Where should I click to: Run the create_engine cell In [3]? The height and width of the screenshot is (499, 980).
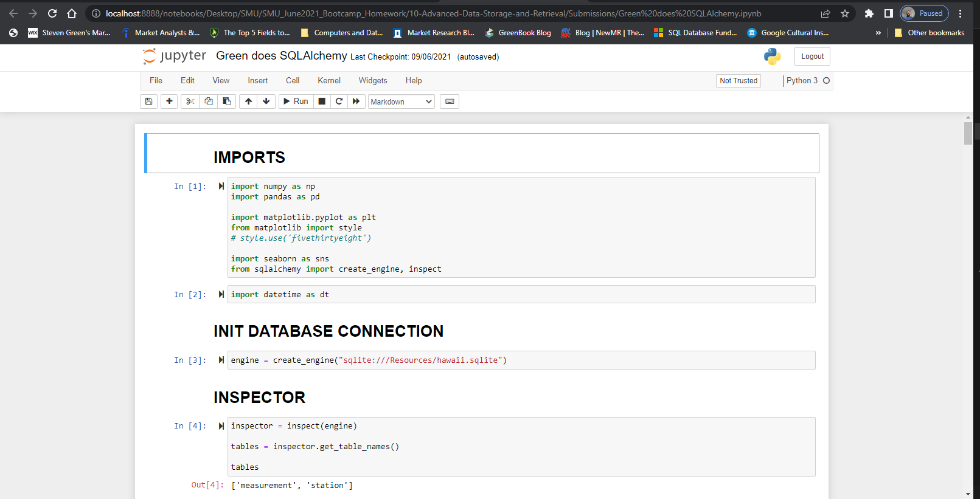(221, 360)
